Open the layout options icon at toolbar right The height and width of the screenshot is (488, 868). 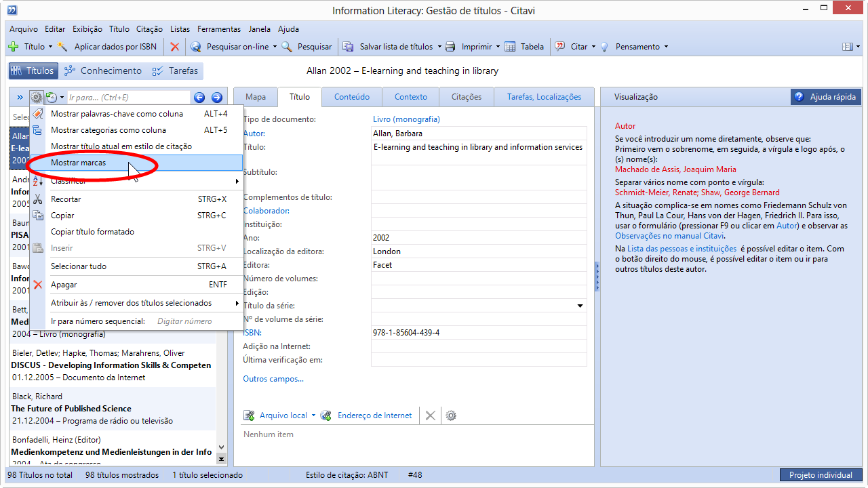847,47
